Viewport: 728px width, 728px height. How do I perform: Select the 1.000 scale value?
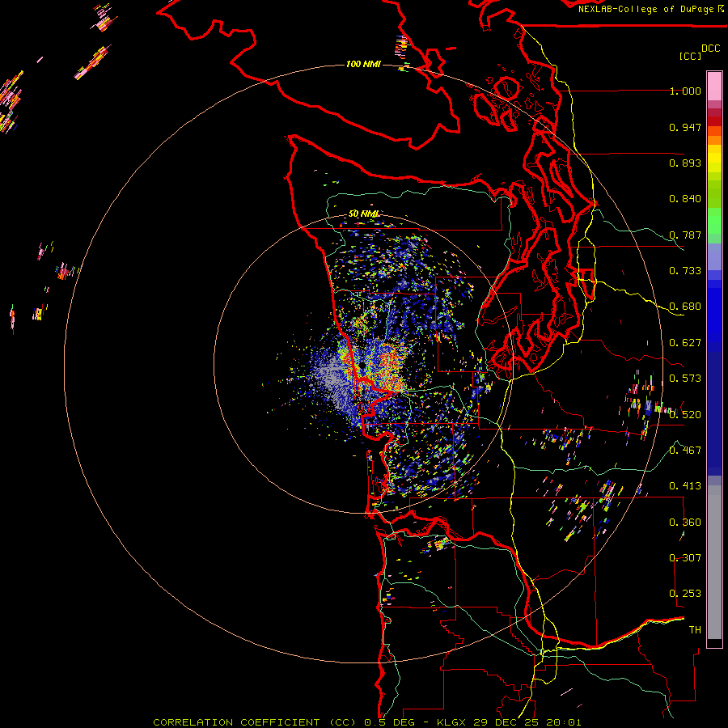pyautogui.click(x=685, y=91)
